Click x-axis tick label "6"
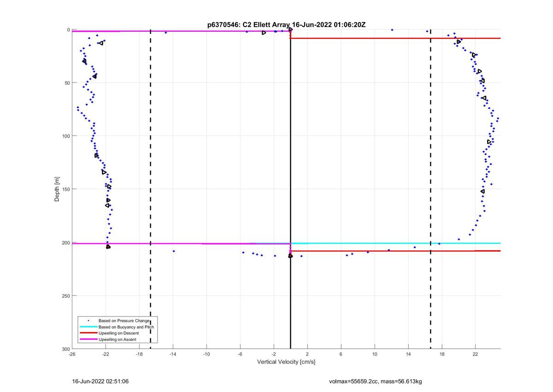 click(341, 354)
